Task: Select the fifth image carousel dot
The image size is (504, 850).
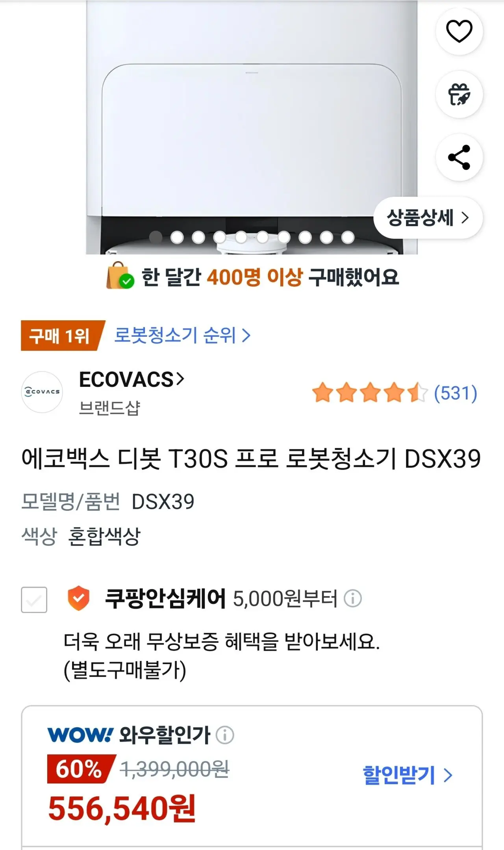Action: click(241, 237)
